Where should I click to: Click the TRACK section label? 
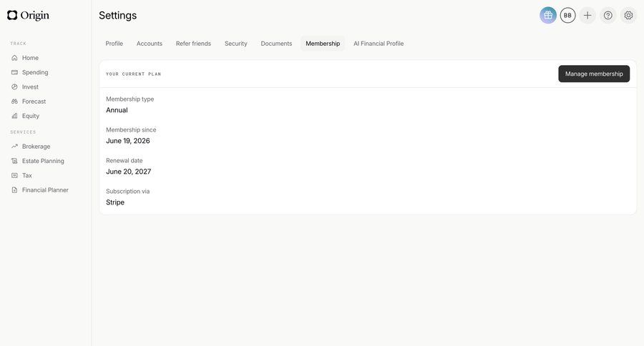(19, 44)
